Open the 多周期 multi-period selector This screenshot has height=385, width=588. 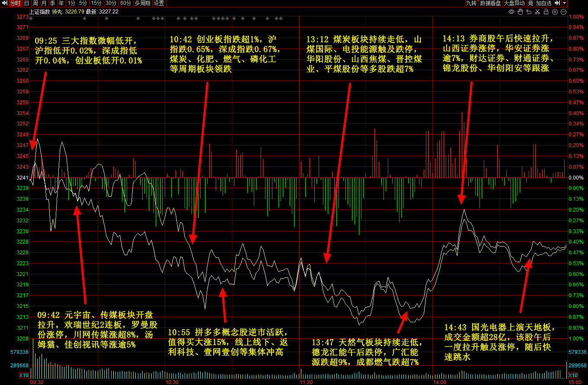click(142, 3)
